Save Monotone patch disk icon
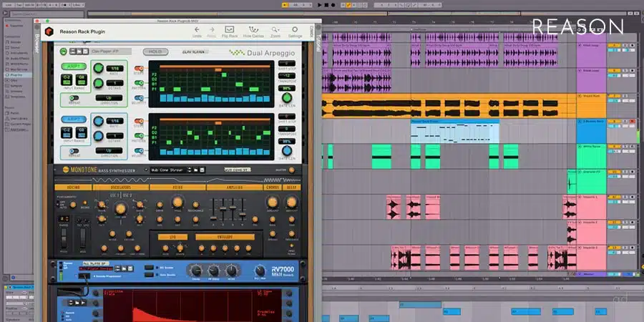The width and height of the screenshot is (644, 322). tap(202, 170)
